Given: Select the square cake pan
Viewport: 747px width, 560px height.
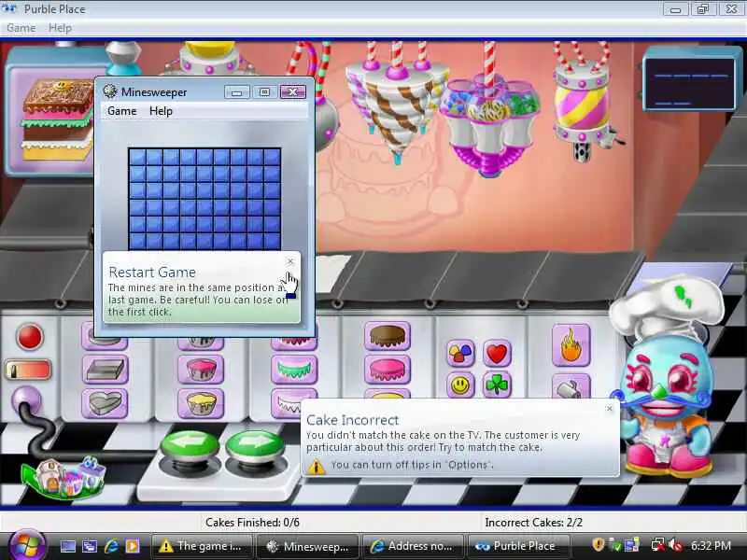Looking at the screenshot, I should [105, 369].
